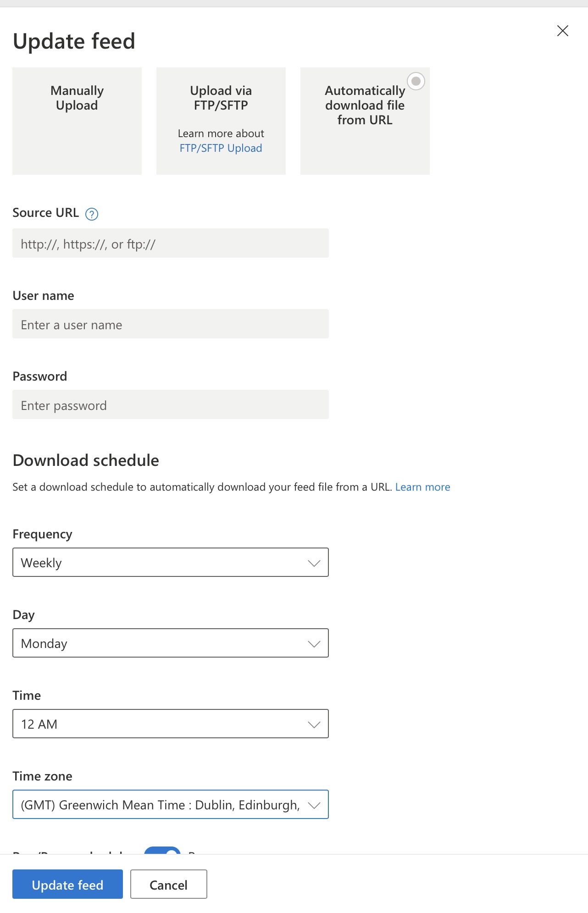This screenshot has height=913, width=588.
Task: Follow the Learn more schedule link
Action: coord(423,487)
